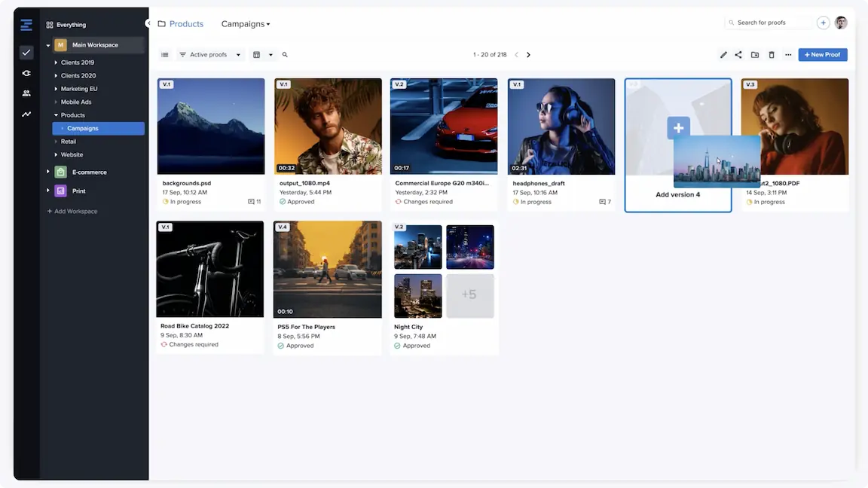The width and height of the screenshot is (868, 488).
Task: Click the move-to-folder icon
Action: 755,55
